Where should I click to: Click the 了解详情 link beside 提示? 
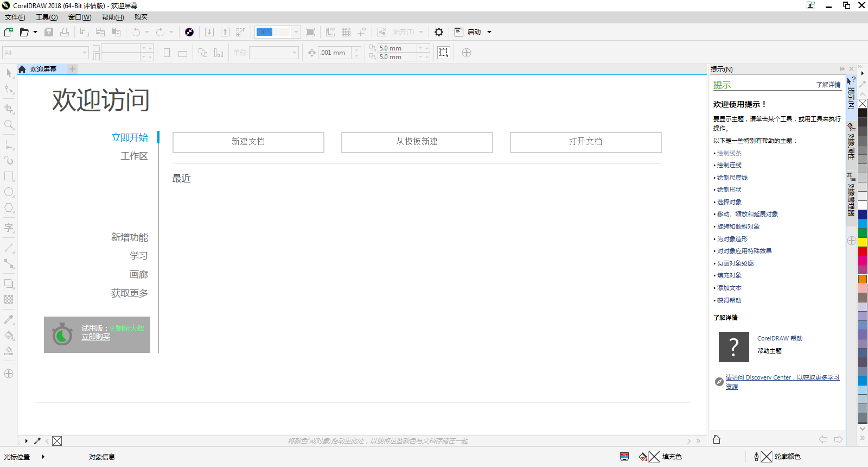[828, 85]
